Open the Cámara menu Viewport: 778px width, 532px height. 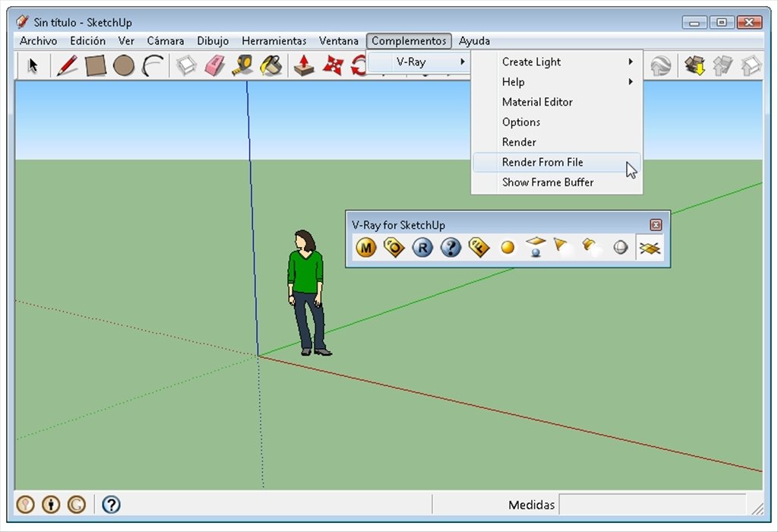tap(165, 41)
